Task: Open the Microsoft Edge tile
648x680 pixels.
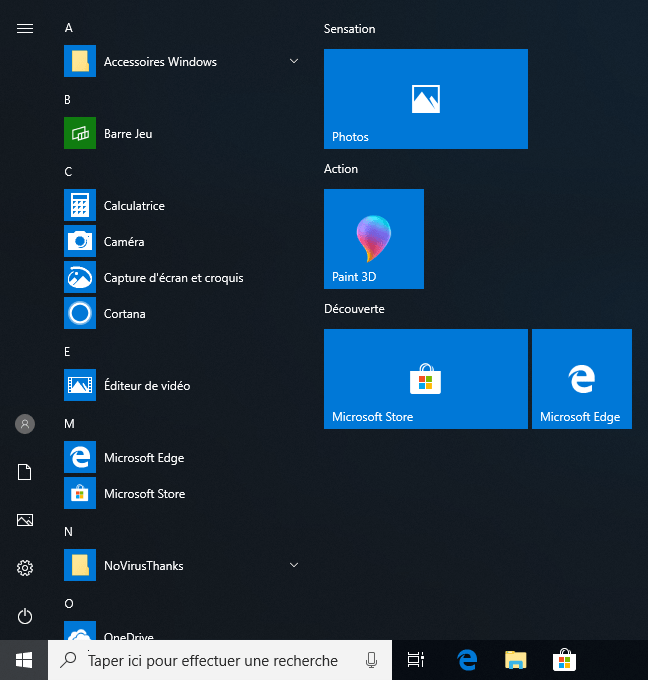Action: pos(582,379)
